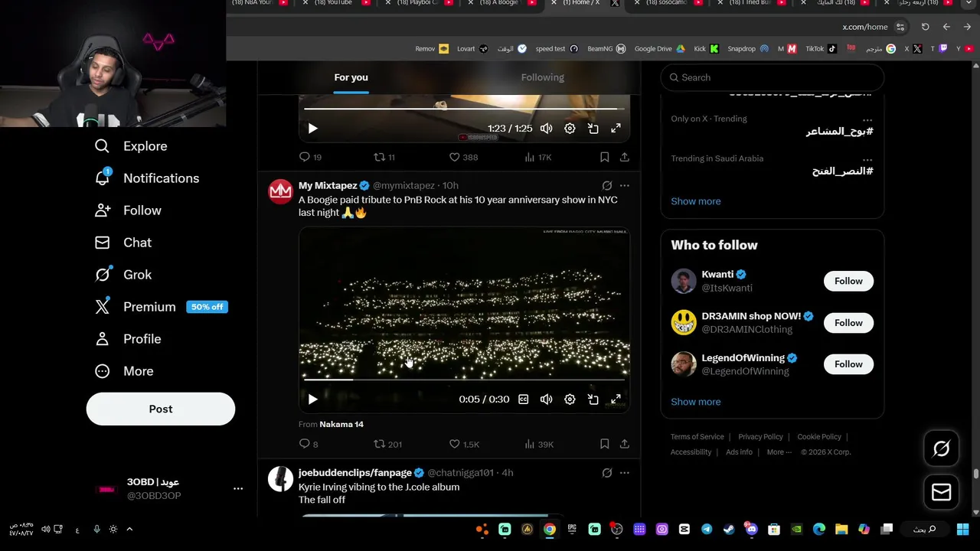Viewport: 980px width, 551px height.
Task: Repost the top post with 11 reposts
Action: (x=380, y=157)
